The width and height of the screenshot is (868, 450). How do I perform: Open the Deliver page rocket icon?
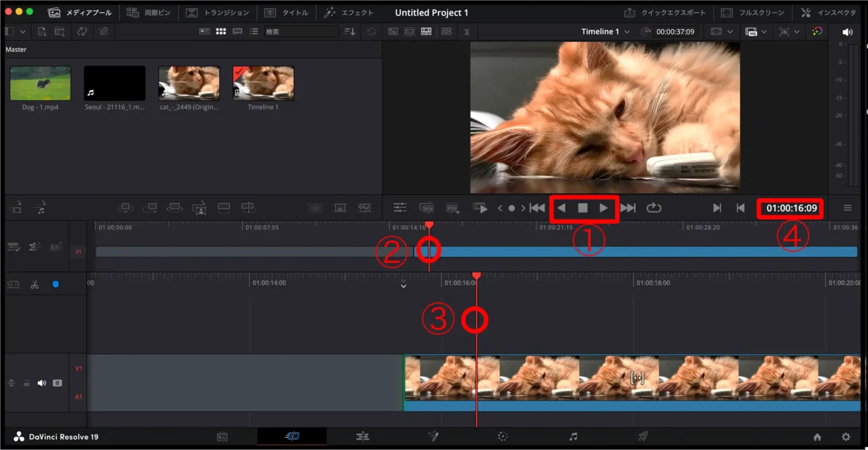643,436
